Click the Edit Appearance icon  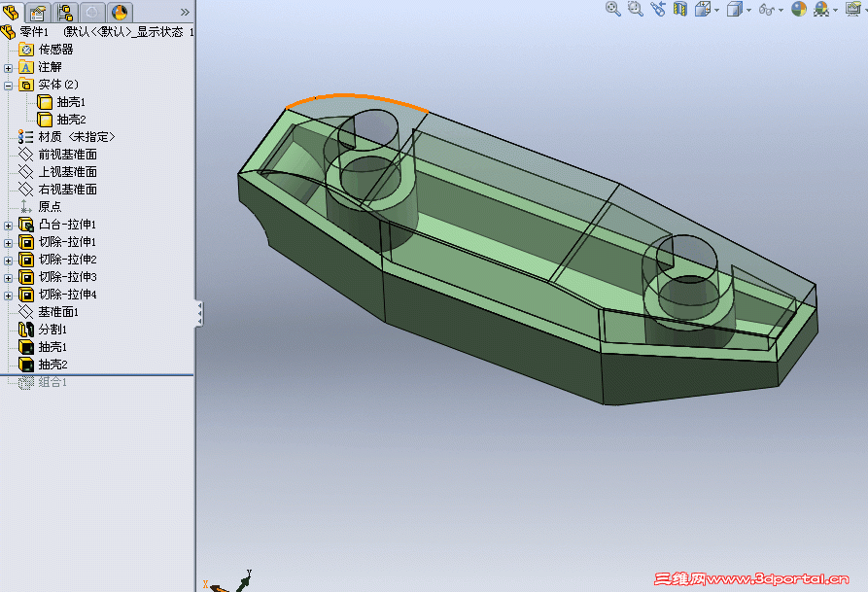(x=798, y=9)
